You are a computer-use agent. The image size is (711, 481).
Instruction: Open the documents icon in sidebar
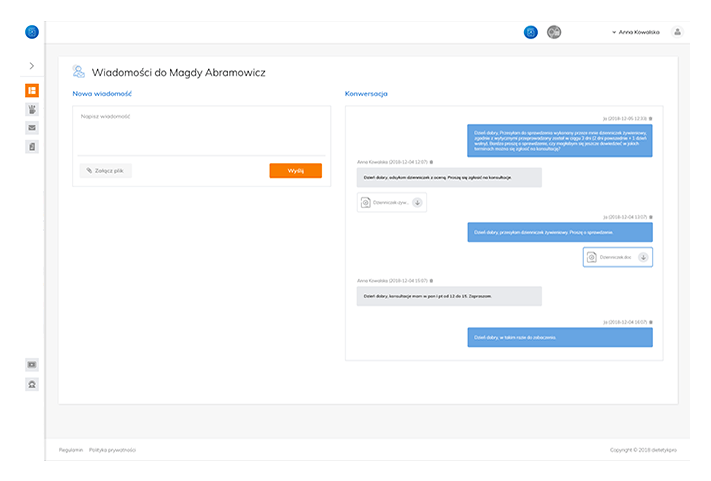coord(32,147)
